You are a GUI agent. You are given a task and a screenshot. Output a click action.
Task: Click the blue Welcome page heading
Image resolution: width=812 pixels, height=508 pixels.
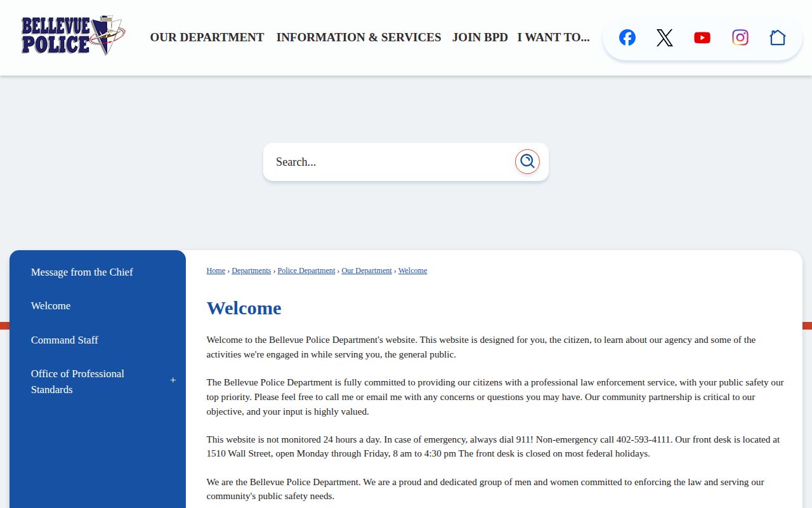[244, 308]
